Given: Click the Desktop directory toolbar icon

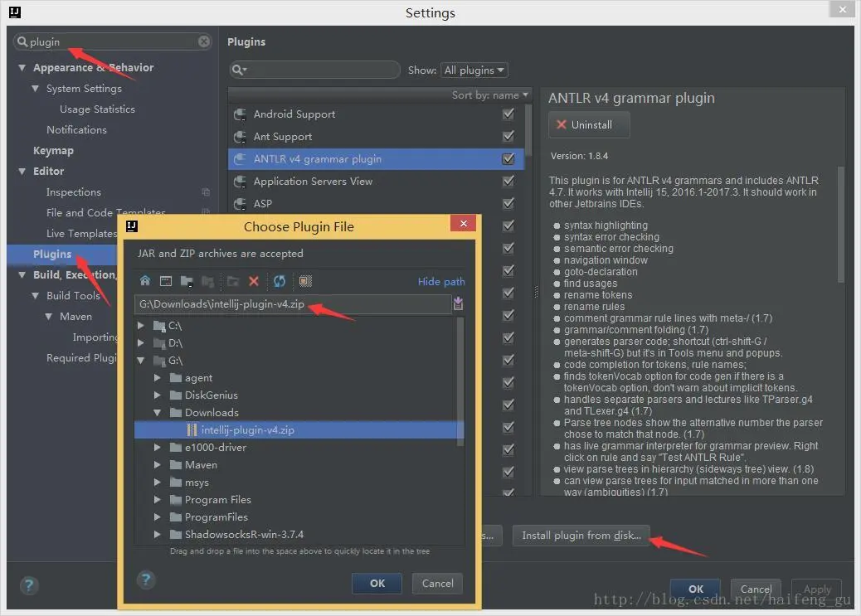Looking at the screenshot, I should (166, 281).
